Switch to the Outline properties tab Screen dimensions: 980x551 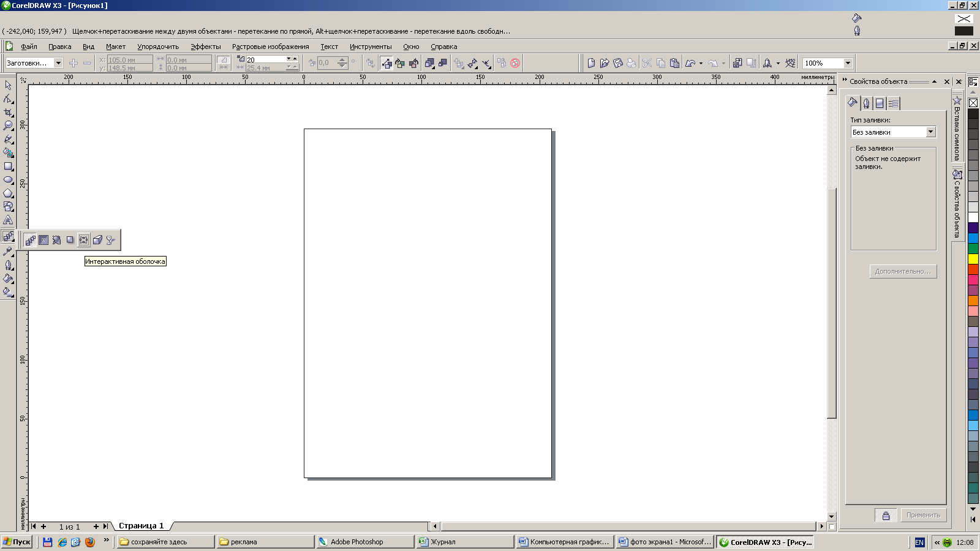(866, 103)
